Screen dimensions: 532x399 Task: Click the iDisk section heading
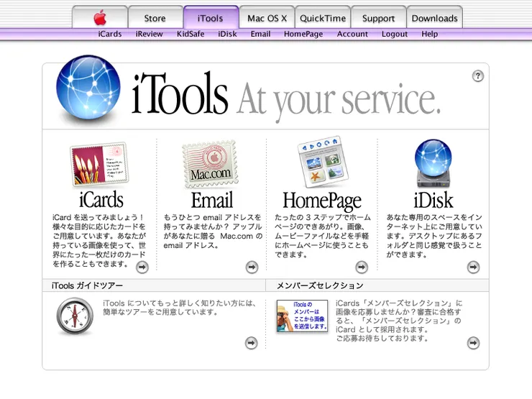[434, 200]
